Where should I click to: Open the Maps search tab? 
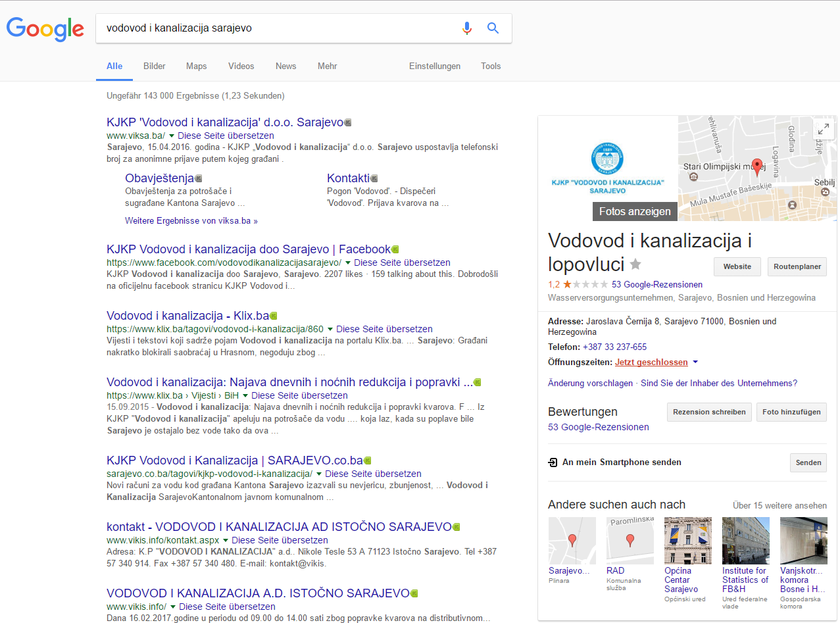click(x=196, y=66)
